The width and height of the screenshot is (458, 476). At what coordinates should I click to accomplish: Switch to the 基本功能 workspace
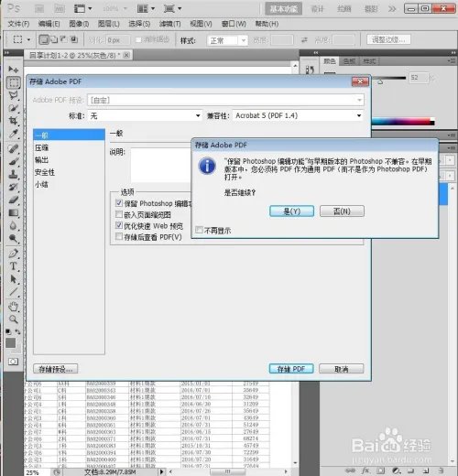point(284,9)
